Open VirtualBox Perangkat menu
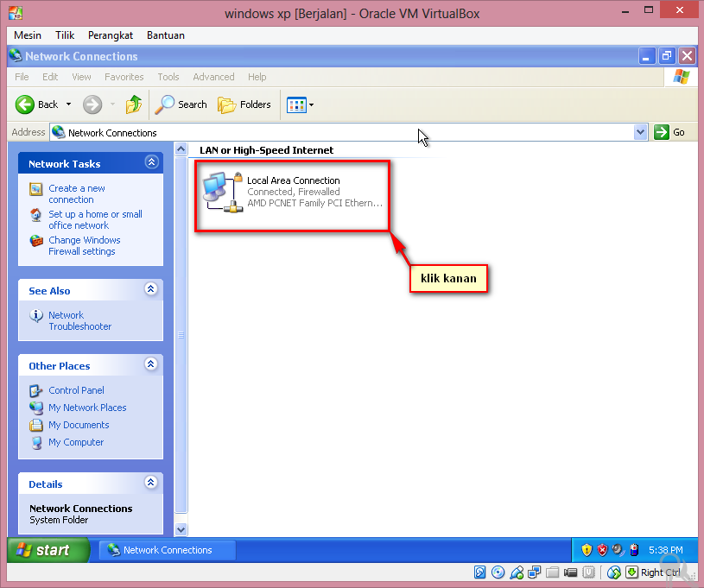The image size is (704, 588). (x=111, y=35)
